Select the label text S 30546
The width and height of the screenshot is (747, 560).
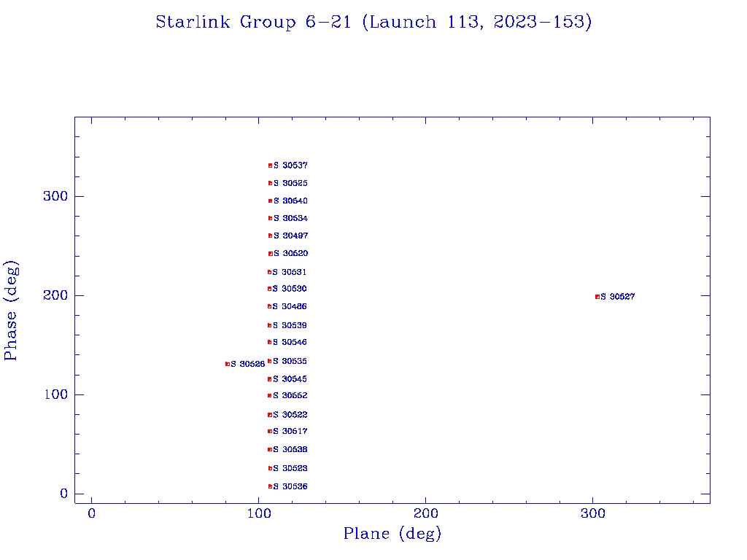pos(290,343)
